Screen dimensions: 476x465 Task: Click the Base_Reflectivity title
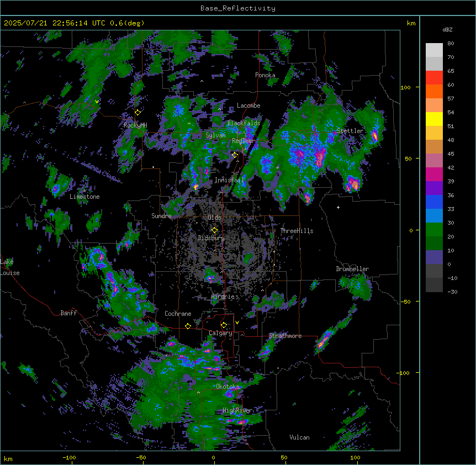[x=238, y=8]
